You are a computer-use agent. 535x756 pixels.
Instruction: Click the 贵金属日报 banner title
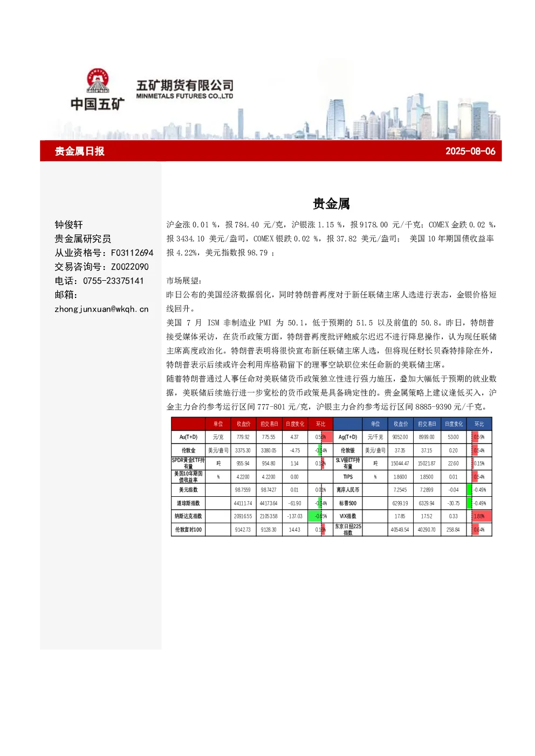click(x=79, y=151)
